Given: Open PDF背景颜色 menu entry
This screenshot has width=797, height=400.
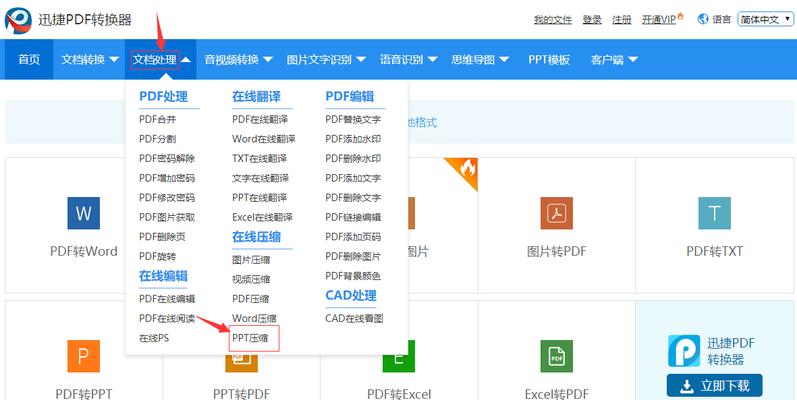Looking at the screenshot, I should [x=353, y=276].
